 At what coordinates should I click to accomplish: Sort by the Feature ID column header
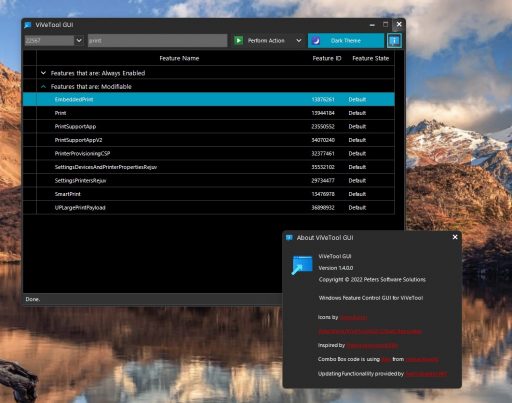[x=327, y=58]
